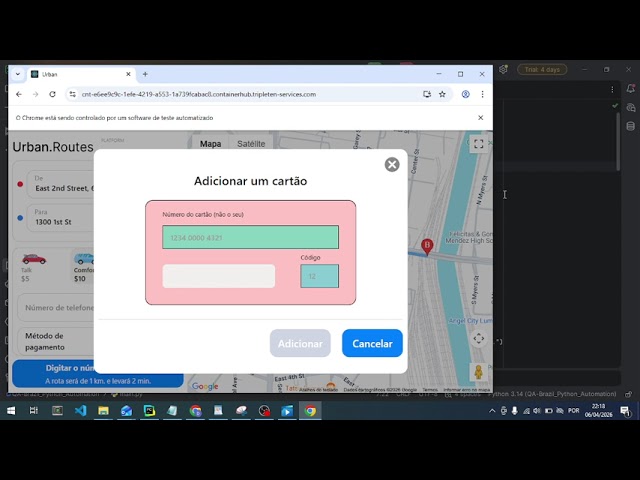
Task: Close the Urban browser tab
Action: (128, 74)
